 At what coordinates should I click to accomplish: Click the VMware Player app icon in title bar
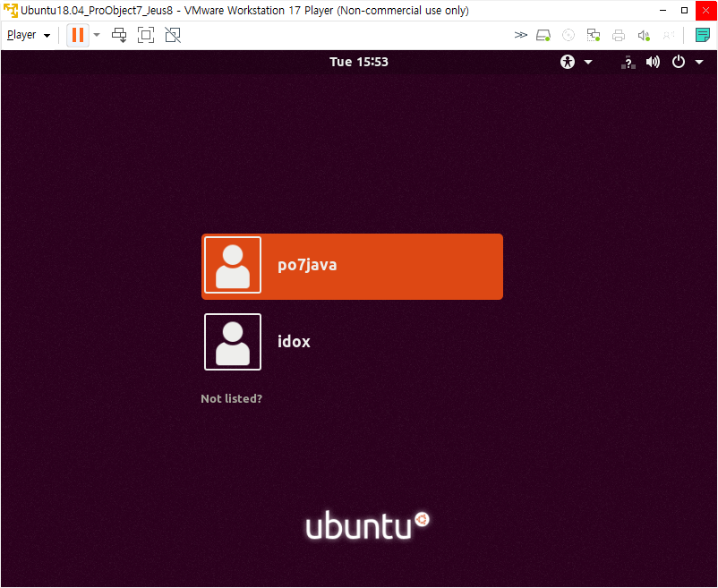(x=10, y=10)
